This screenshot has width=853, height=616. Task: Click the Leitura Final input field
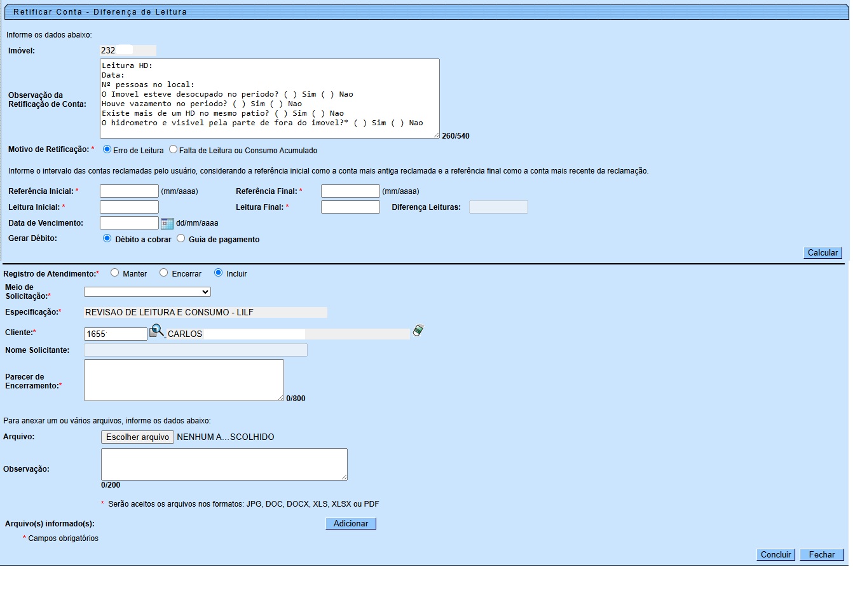click(350, 207)
